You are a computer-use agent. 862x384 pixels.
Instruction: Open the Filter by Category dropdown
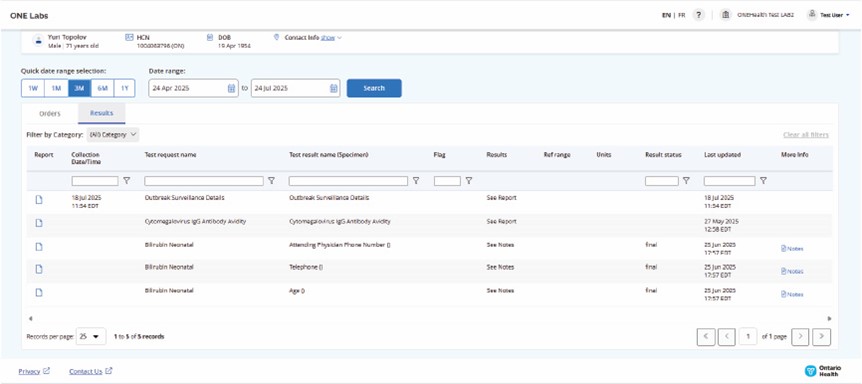click(x=113, y=134)
